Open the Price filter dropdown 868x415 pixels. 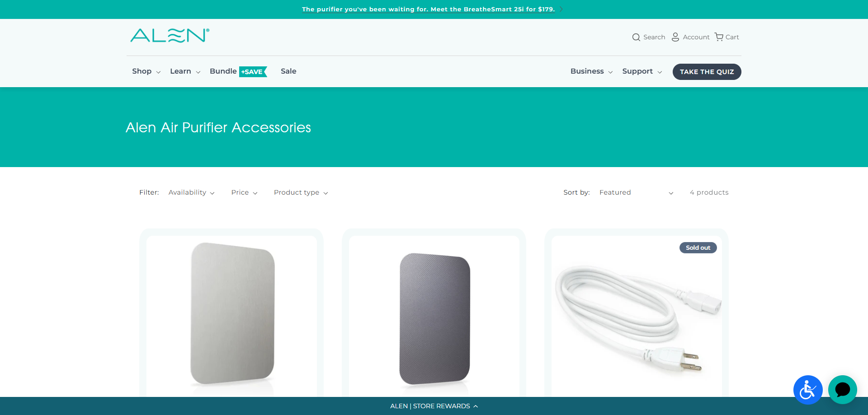click(244, 192)
